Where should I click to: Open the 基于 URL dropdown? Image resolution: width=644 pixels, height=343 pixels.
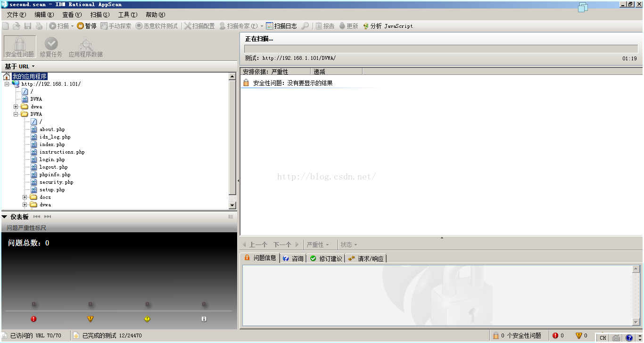pyautogui.click(x=20, y=66)
